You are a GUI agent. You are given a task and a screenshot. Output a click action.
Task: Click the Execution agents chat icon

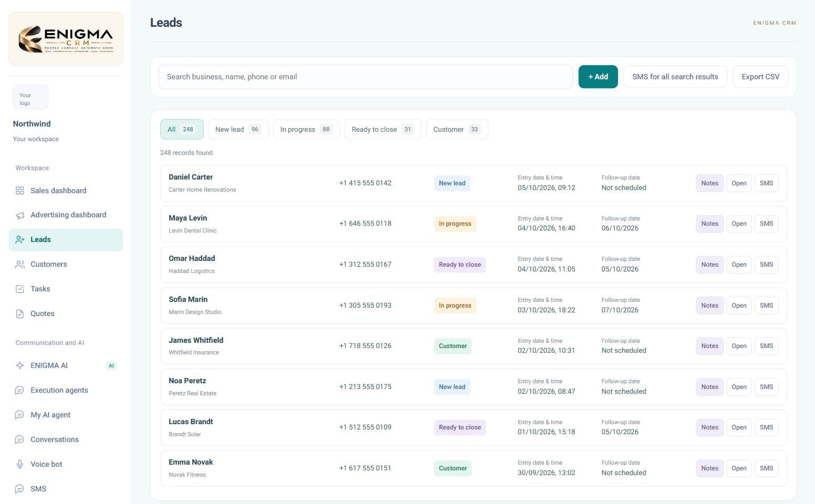[x=20, y=391]
